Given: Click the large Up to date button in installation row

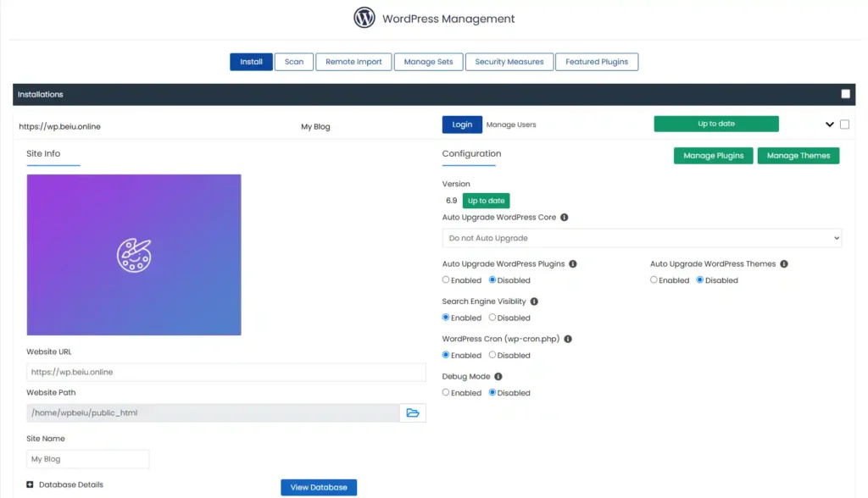Looking at the screenshot, I should 716,124.
